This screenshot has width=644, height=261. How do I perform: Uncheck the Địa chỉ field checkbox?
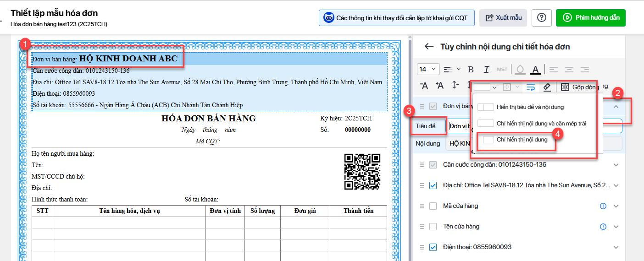(433, 185)
